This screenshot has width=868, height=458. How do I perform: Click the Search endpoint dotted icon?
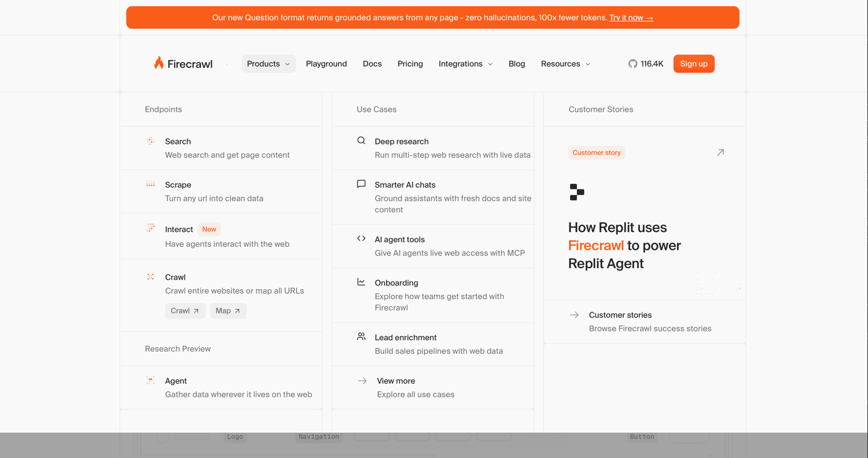150,141
